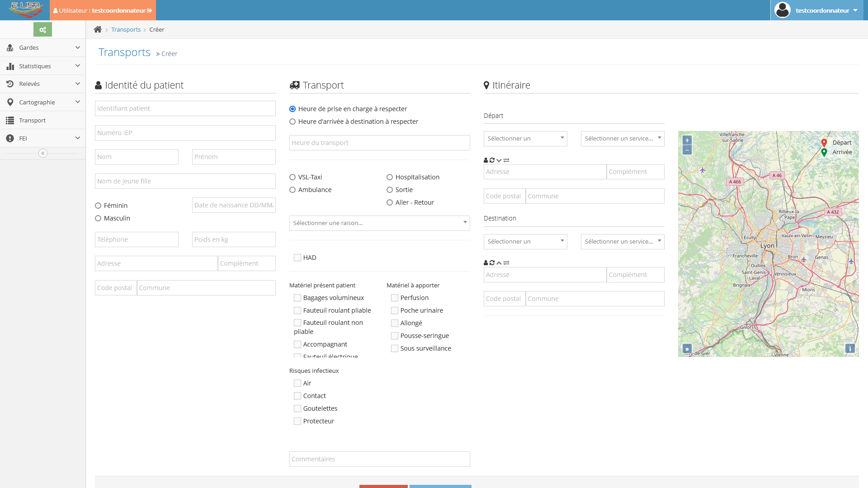Zoom in on the map
868x488 pixels.
point(687,141)
